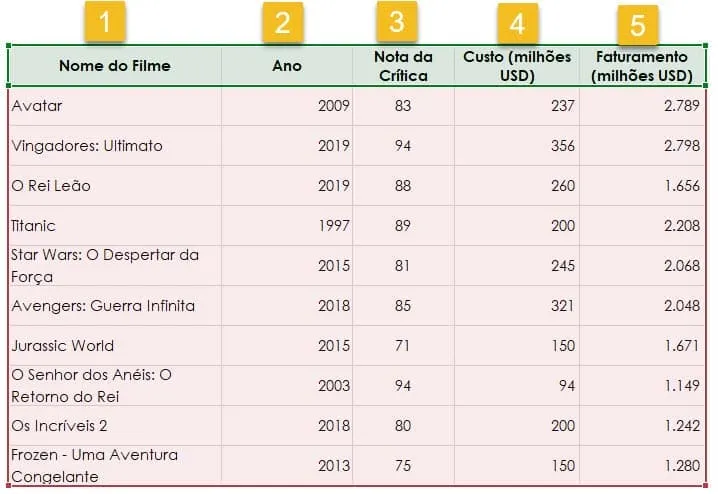Select the cell containing Avatar

[115, 106]
